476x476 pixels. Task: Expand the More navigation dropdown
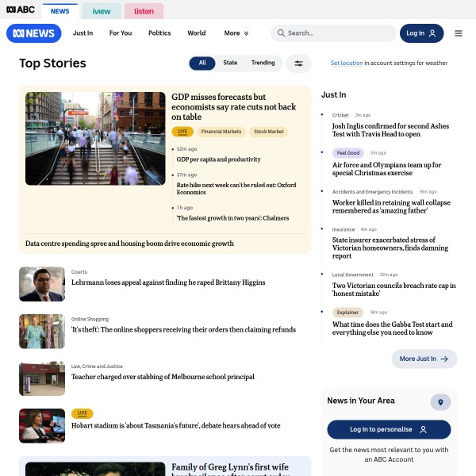[236, 33]
